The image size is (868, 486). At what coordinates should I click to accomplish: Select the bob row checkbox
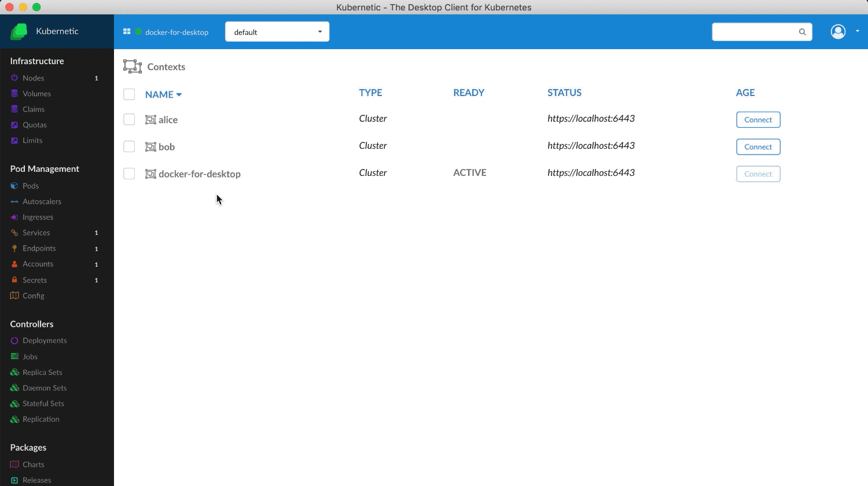(129, 146)
